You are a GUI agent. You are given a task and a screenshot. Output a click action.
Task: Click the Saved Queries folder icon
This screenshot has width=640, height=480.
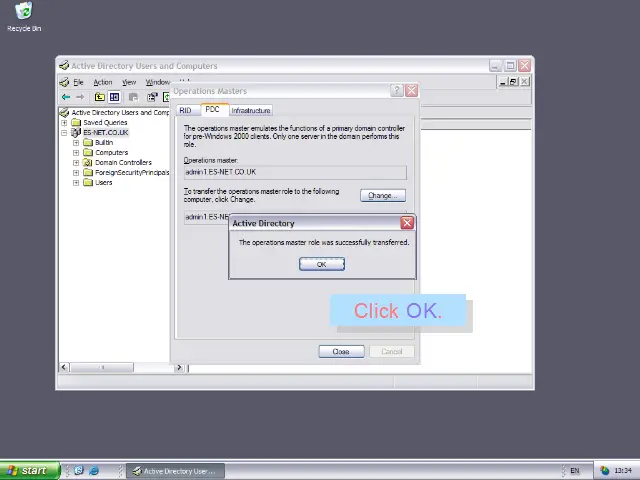pyautogui.click(x=76, y=122)
